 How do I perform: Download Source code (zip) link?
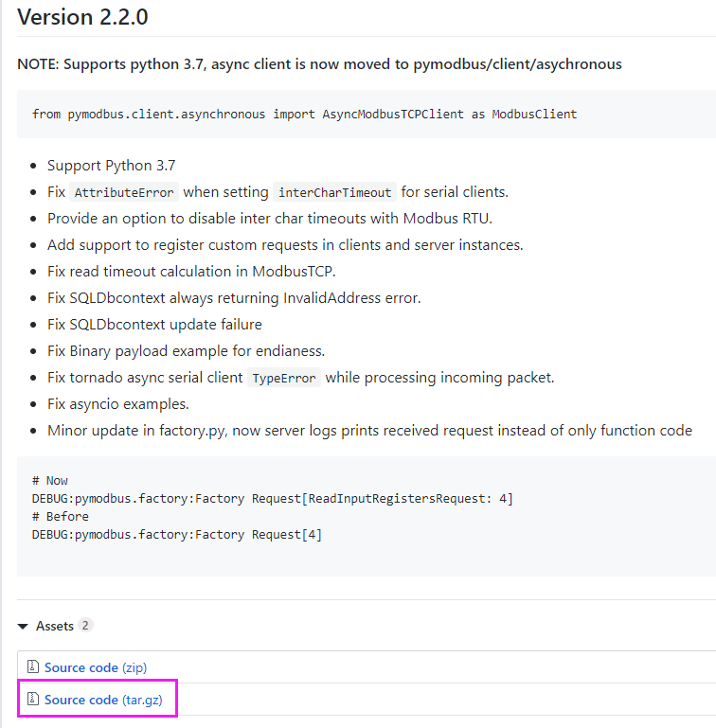(96, 667)
